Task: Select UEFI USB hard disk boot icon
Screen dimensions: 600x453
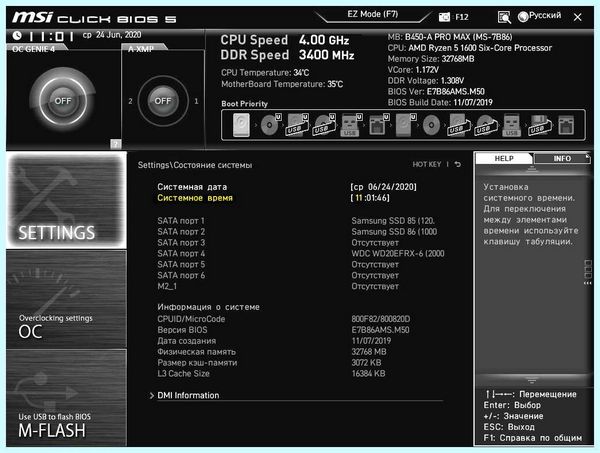Action: click(297, 125)
